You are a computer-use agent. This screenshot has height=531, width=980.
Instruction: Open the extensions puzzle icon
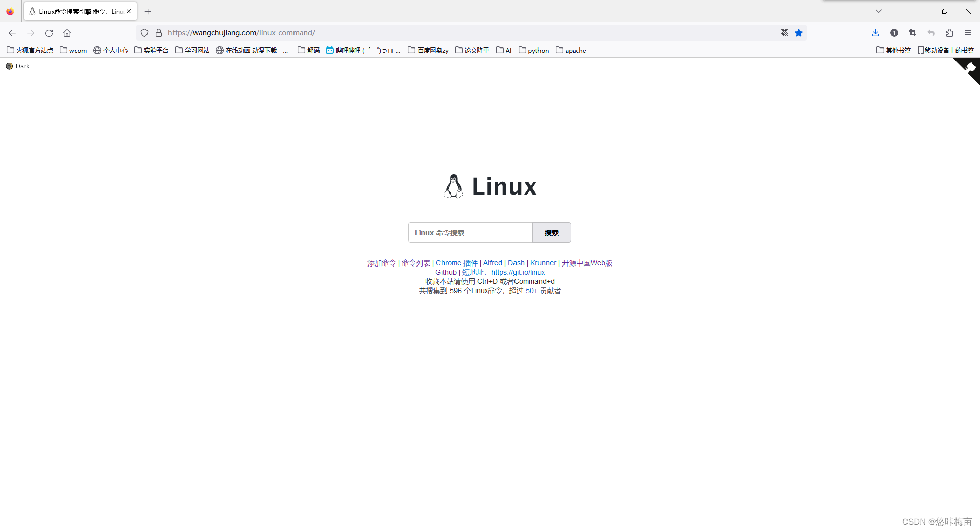949,33
